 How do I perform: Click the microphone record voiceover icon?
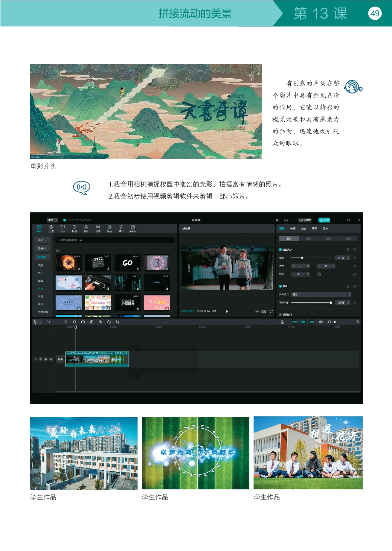[x=282, y=322]
